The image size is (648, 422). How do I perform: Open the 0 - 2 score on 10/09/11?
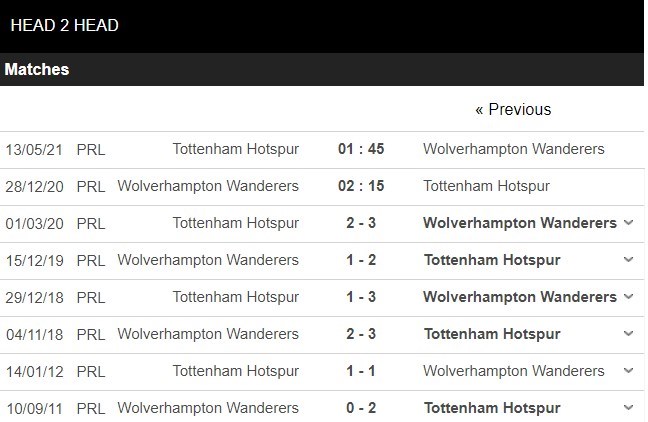tap(361, 408)
